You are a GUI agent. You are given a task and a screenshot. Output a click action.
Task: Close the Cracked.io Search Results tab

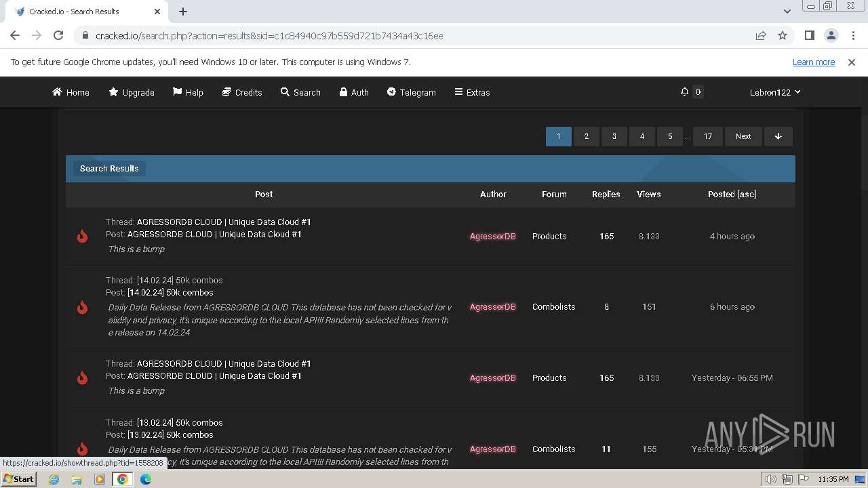157,12
